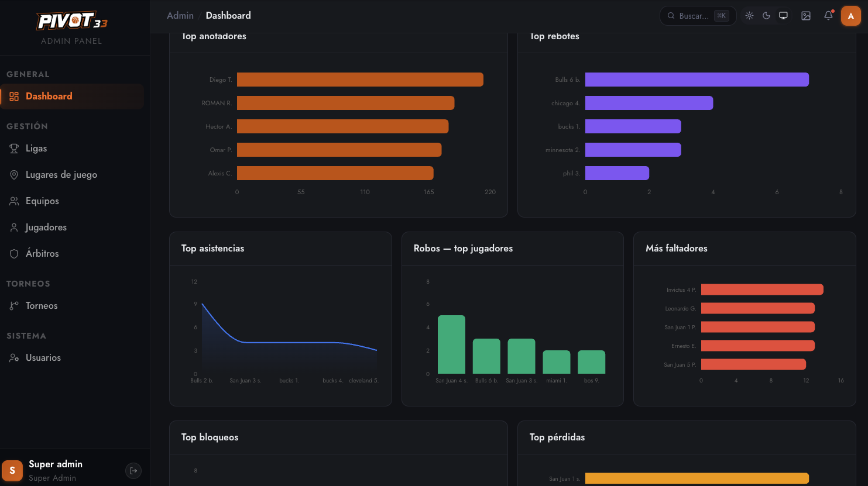Open notifications bell
The height and width of the screenshot is (486, 868).
tap(828, 16)
